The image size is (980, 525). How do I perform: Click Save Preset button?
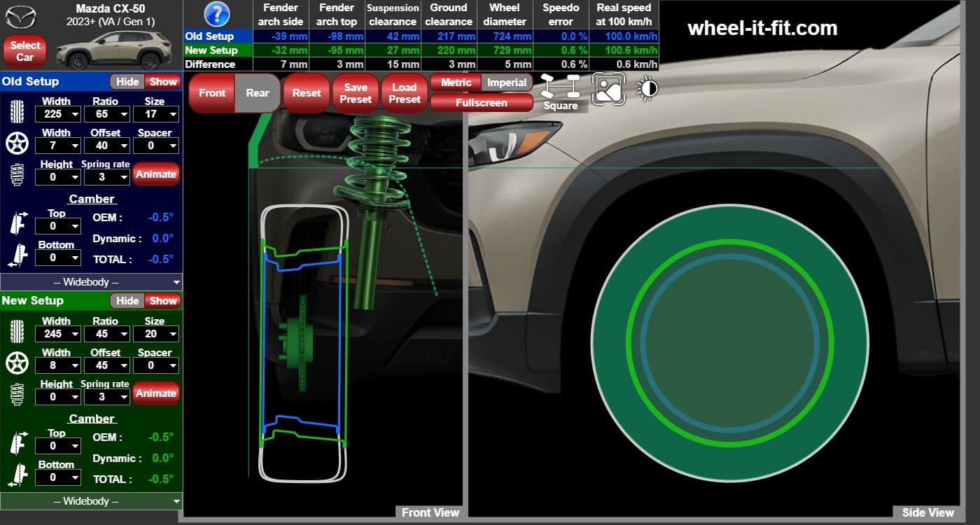(356, 93)
